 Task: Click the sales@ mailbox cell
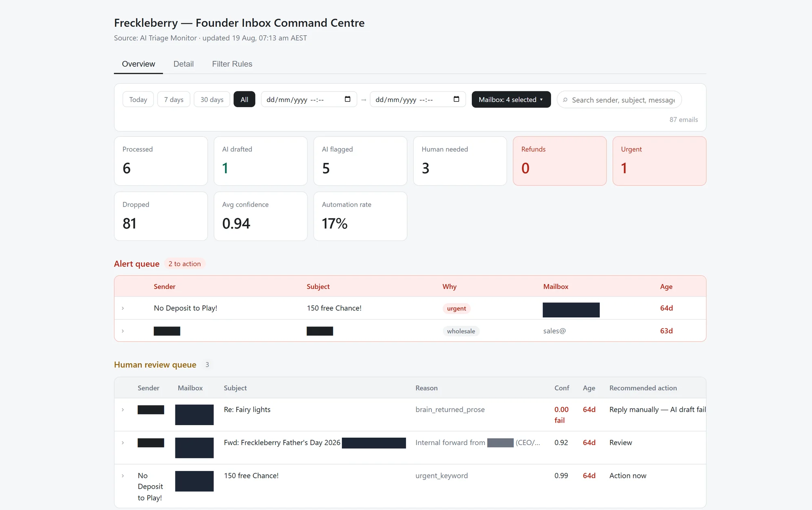tap(554, 331)
